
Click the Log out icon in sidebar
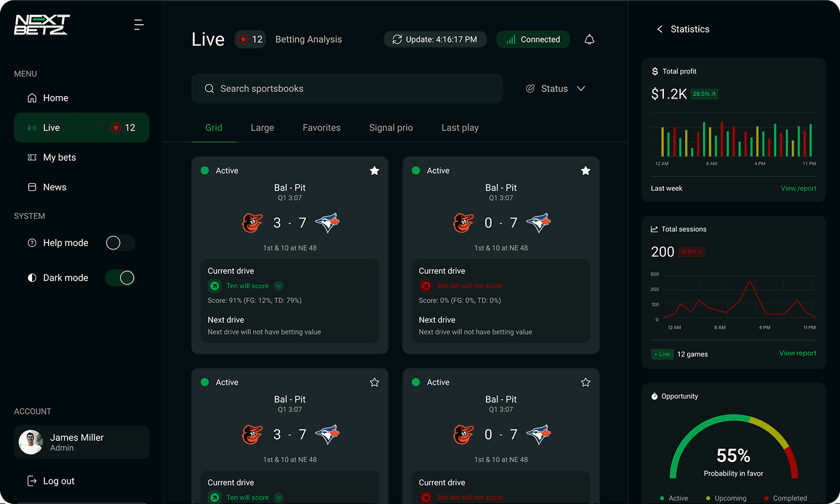[32, 481]
